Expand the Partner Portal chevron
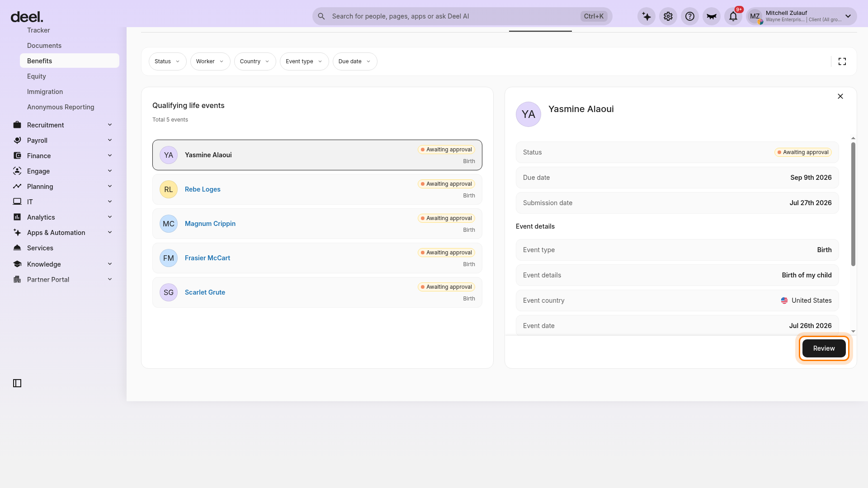Viewport: 868px width, 488px height. click(x=110, y=279)
